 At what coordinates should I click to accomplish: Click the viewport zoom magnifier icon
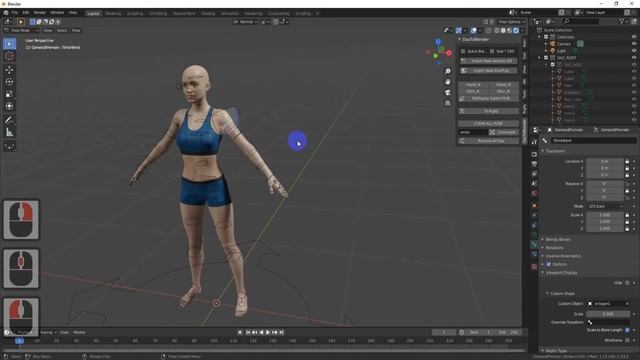(448, 71)
